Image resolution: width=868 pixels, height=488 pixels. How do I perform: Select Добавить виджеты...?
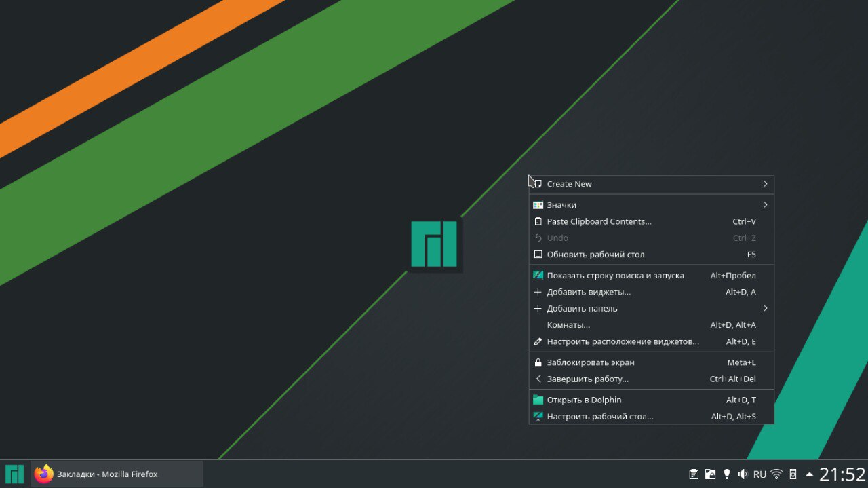click(x=651, y=292)
